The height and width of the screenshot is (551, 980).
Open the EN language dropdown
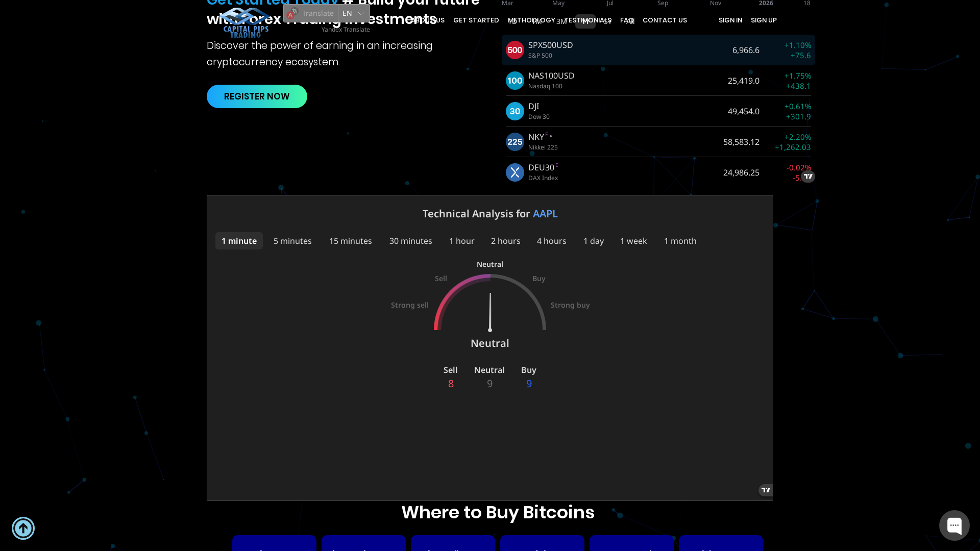354,13
